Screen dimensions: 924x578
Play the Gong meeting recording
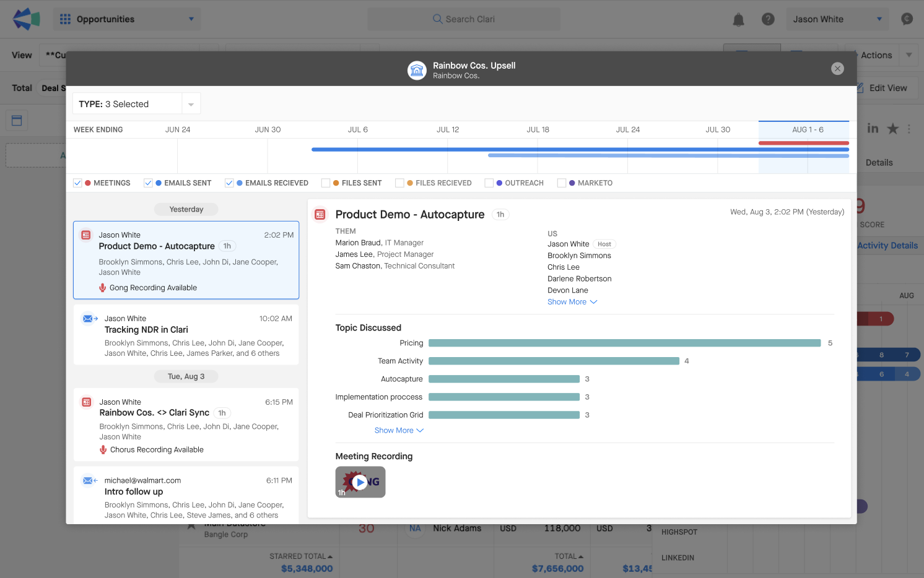pyautogui.click(x=360, y=482)
